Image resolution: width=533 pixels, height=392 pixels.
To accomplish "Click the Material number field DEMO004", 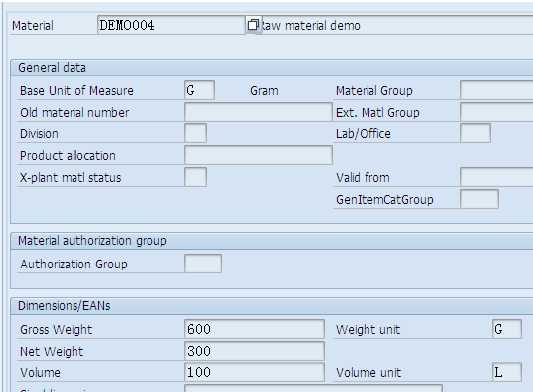I will [171, 25].
